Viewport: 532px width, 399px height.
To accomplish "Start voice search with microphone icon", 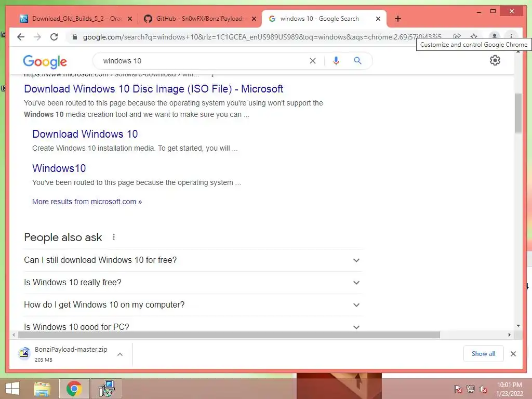I will pos(336,61).
